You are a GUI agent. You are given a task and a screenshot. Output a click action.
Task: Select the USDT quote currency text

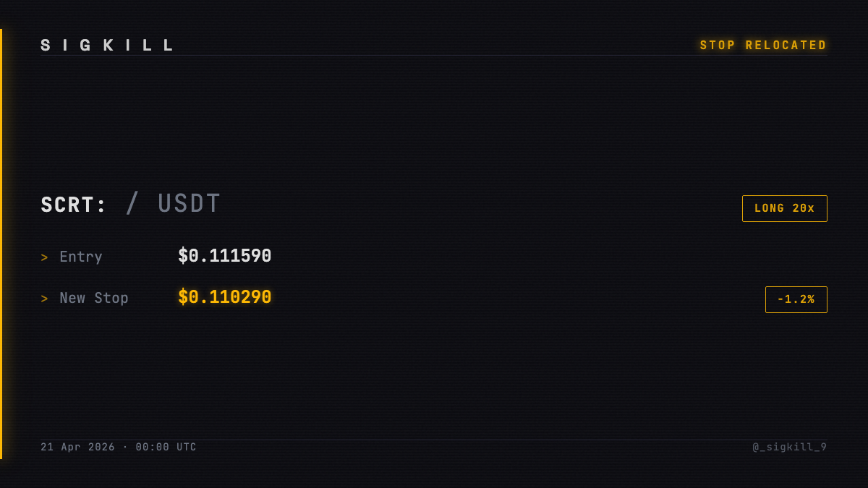point(190,204)
